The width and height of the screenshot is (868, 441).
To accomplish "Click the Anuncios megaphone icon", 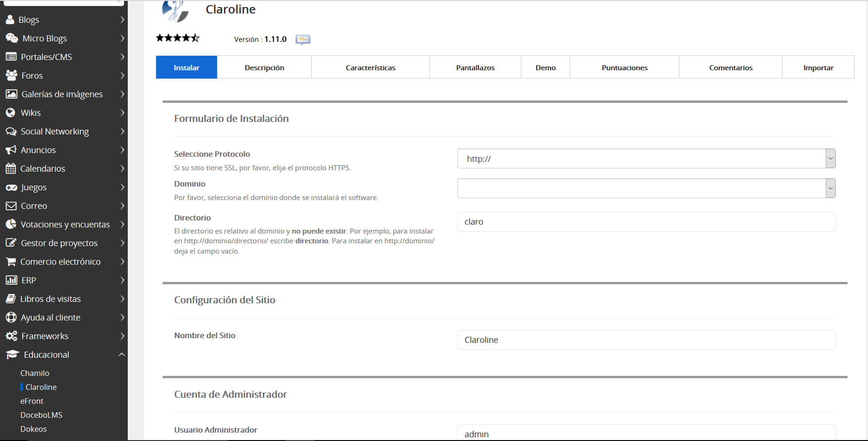I will tap(11, 150).
